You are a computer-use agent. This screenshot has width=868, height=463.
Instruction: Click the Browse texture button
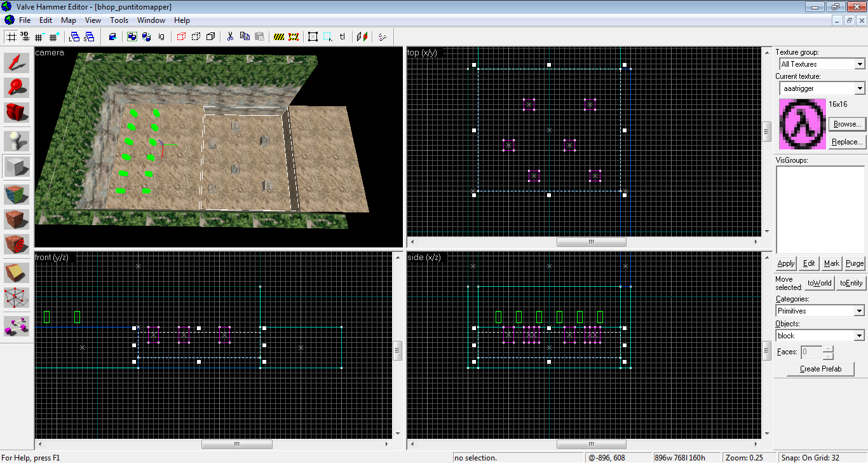click(847, 124)
